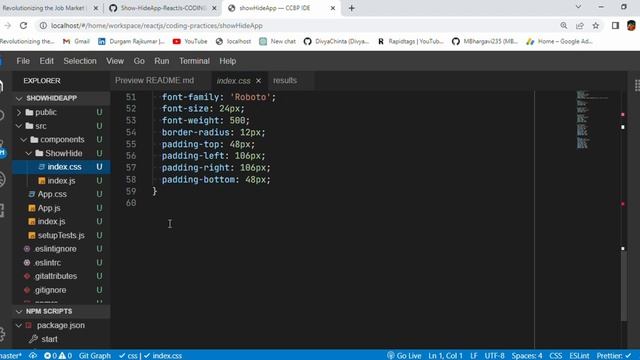The width and height of the screenshot is (640, 360).
Task: Switch to the Preview README.md editor tab
Action: tap(154, 80)
